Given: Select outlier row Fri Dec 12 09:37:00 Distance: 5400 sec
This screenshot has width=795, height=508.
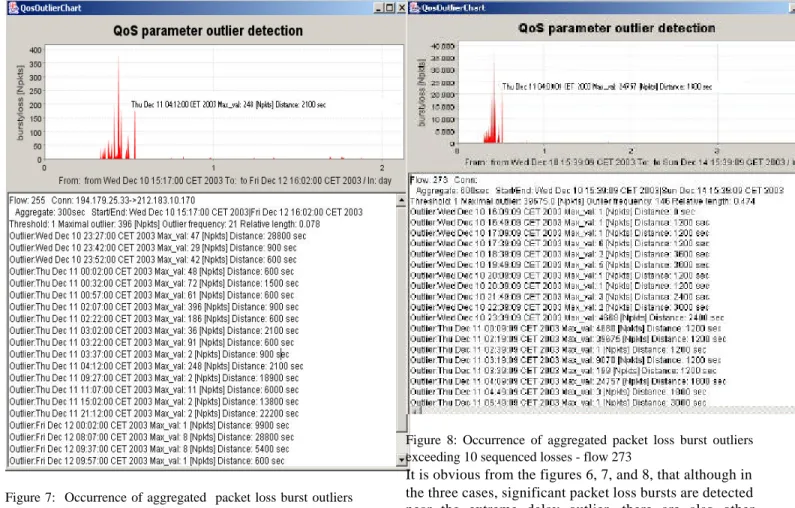Looking at the screenshot, I should point(150,449).
